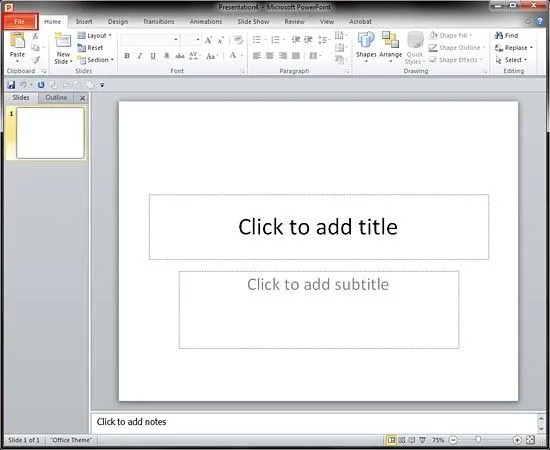Image resolution: width=550 pixels, height=450 pixels.
Task: Click the zoom slider handle
Action: 478,440
